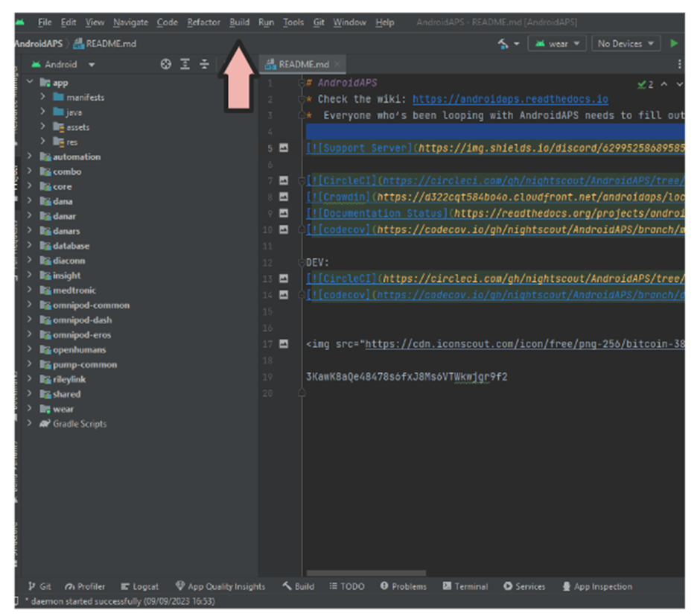
Task: Open the Git menu
Action: pyautogui.click(x=319, y=22)
